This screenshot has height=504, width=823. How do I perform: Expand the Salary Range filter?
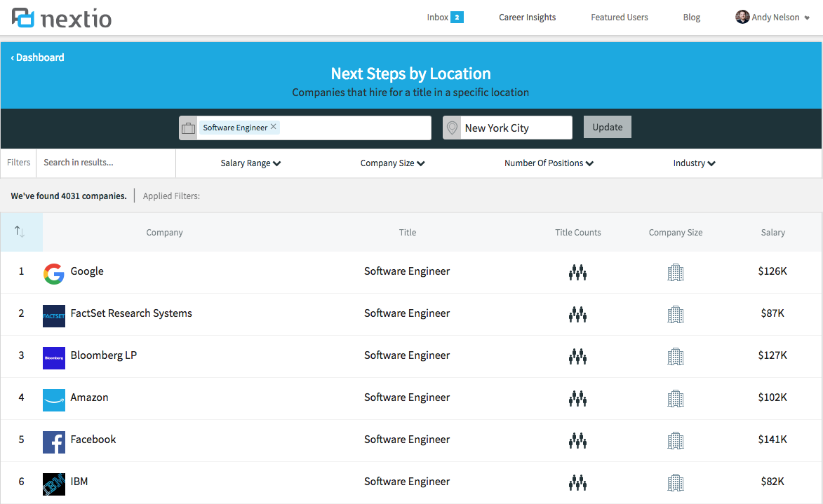click(x=250, y=163)
